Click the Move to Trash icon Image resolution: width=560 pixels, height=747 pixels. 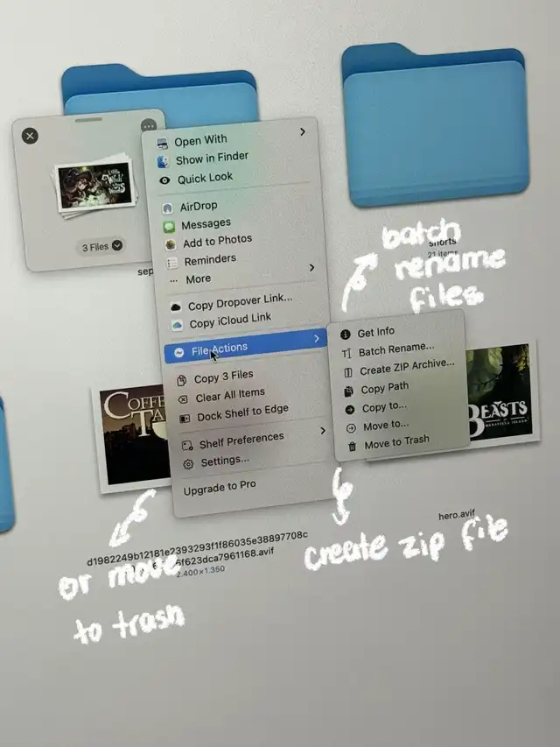click(351, 446)
